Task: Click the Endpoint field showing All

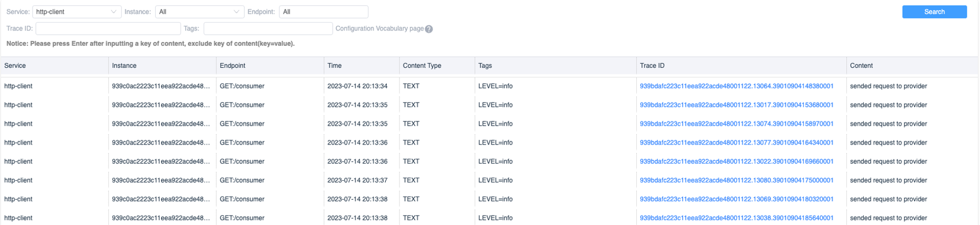Action: click(323, 12)
